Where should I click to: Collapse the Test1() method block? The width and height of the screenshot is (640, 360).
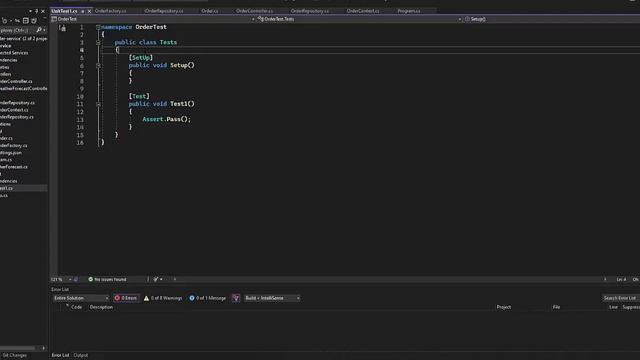(x=98, y=104)
